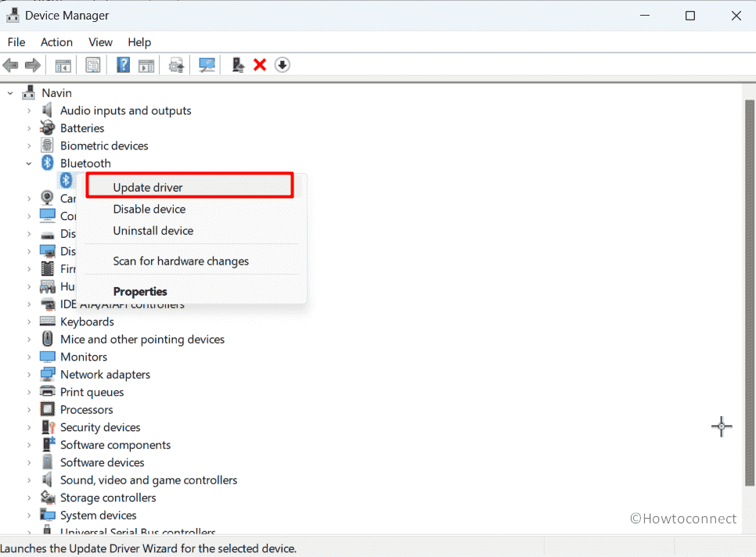Click the Uninstall device red X icon
Image resolution: width=756 pixels, height=557 pixels.
(x=259, y=64)
